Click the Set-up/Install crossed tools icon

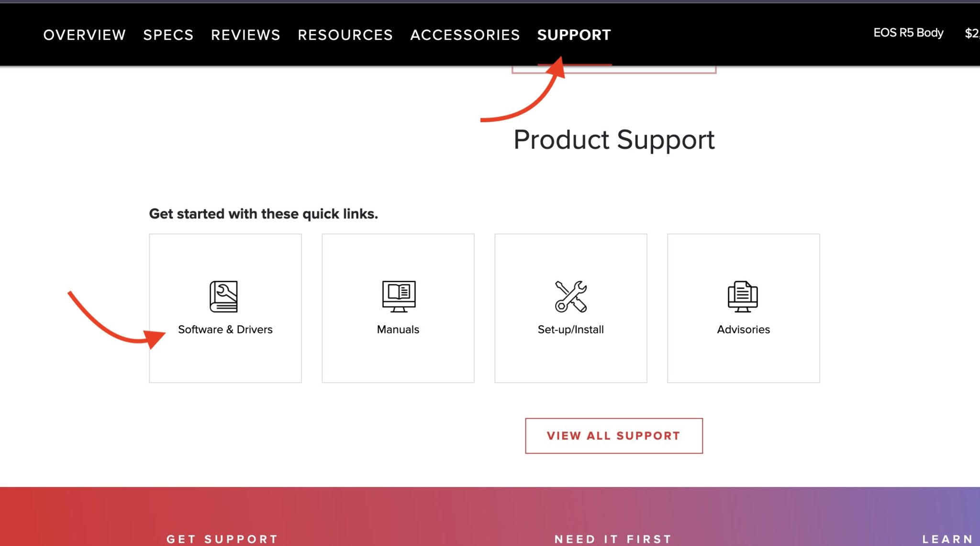coord(571,296)
